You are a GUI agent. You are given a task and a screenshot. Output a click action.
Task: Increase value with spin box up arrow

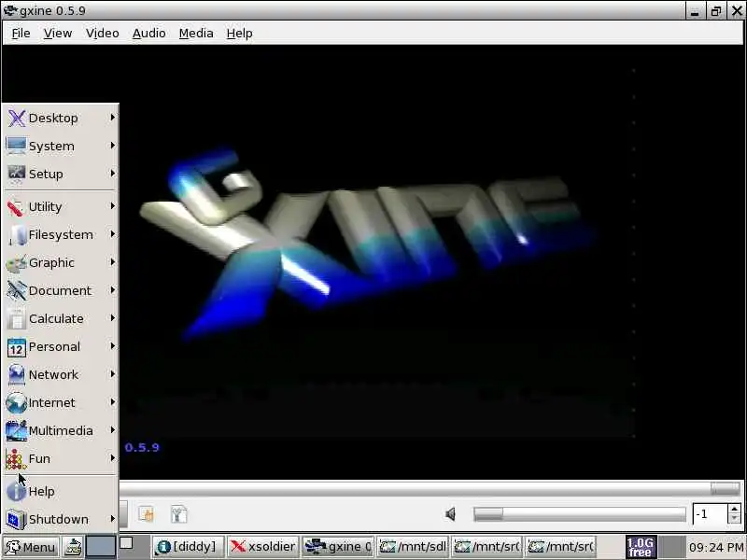tap(734, 509)
